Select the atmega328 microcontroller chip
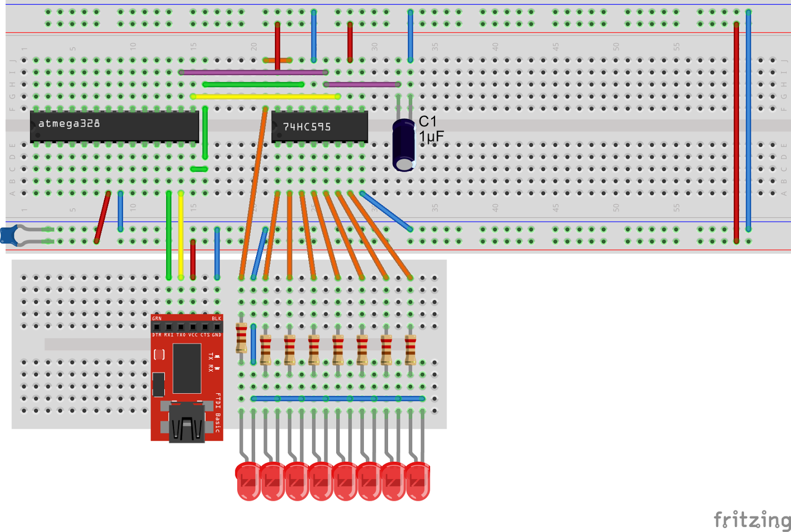 click(x=115, y=127)
